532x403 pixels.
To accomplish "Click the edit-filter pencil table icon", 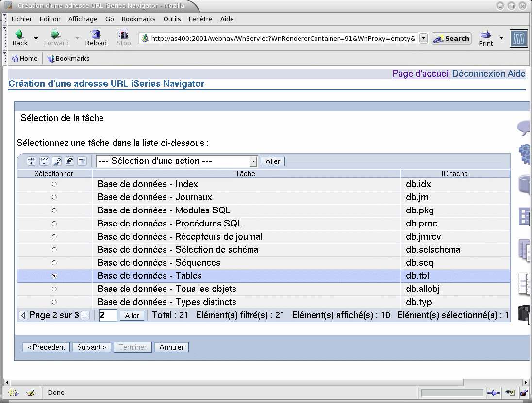I will (57, 161).
